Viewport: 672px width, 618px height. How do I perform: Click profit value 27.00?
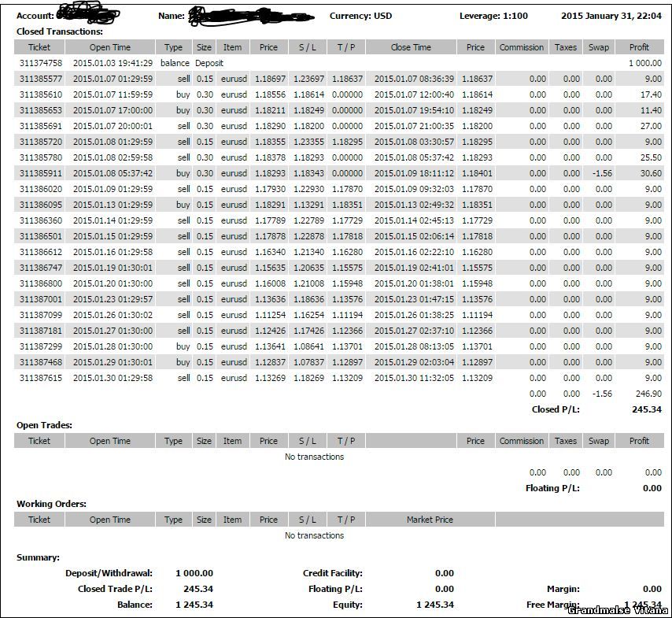[651, 126]
